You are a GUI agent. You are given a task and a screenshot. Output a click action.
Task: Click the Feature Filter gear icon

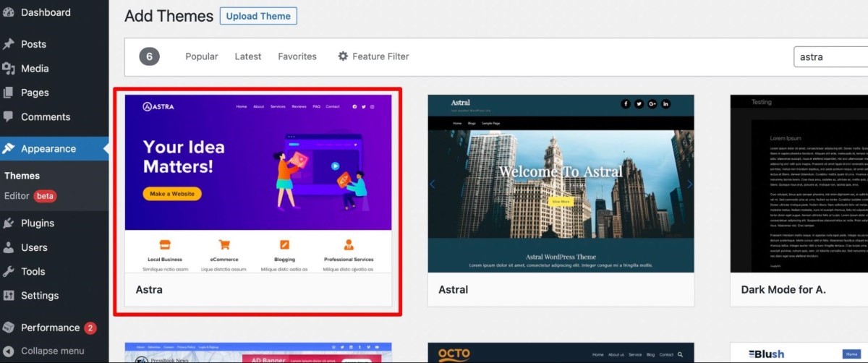[343, 56]
